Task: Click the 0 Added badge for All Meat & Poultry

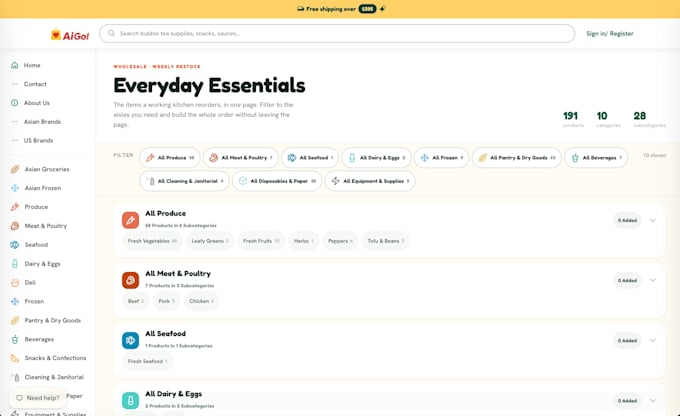Action: tap(627, 280)
